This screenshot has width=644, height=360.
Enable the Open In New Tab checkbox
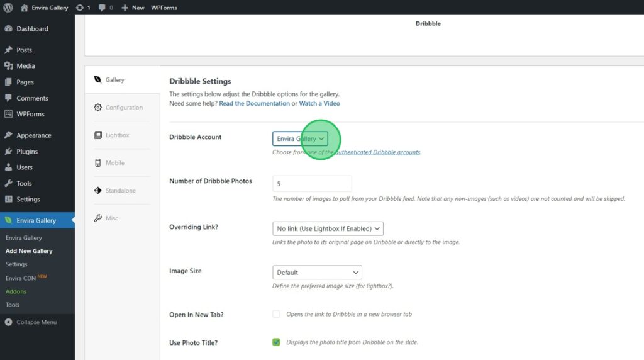click(276, 314)
